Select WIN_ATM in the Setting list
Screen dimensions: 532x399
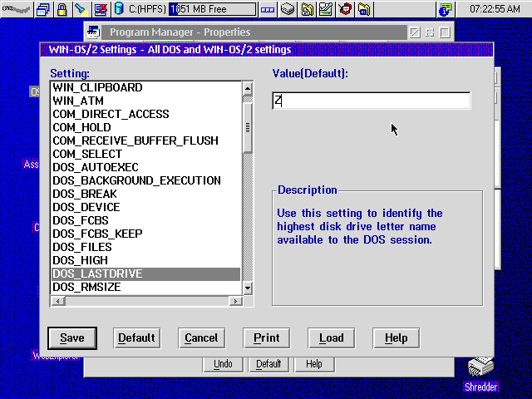coord(146,101)
